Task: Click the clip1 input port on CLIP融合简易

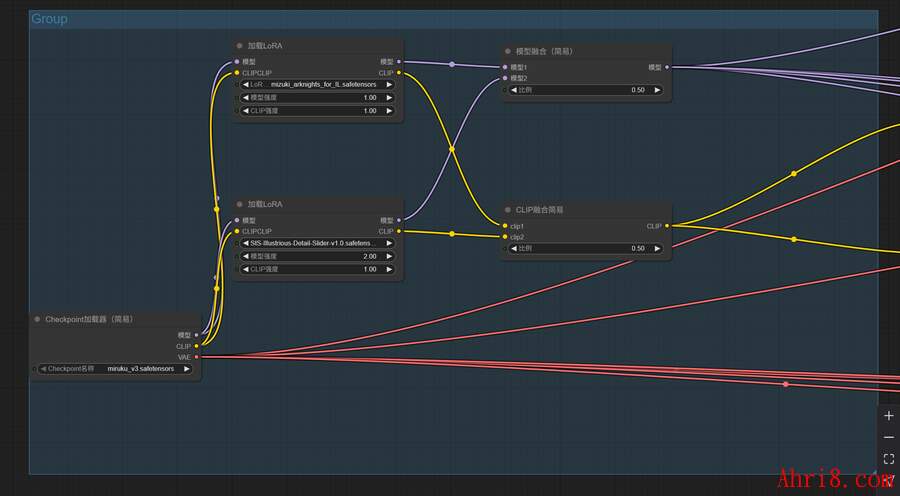Action: 506,226
